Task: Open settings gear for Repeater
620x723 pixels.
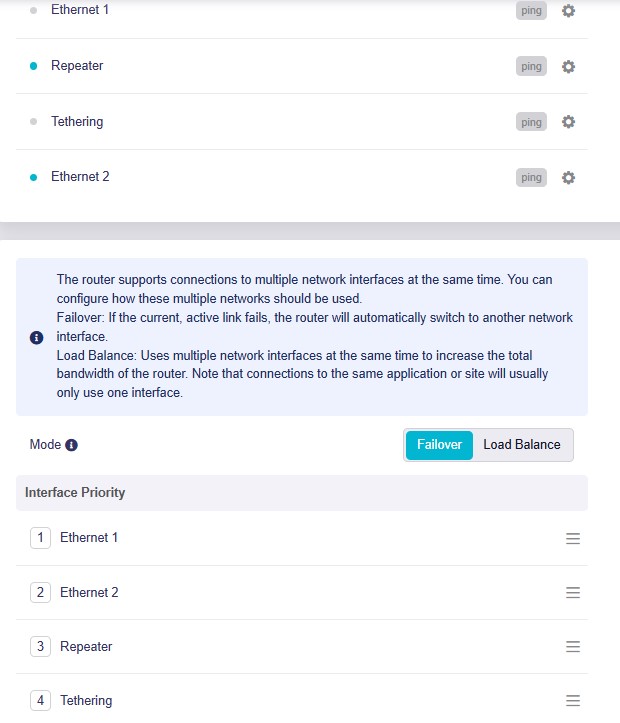Action: 568,66
